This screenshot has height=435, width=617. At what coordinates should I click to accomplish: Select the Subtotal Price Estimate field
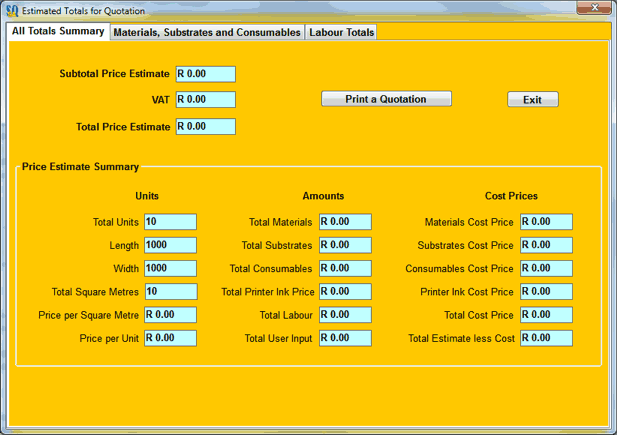pyautogui.click(x=205, y=74)
